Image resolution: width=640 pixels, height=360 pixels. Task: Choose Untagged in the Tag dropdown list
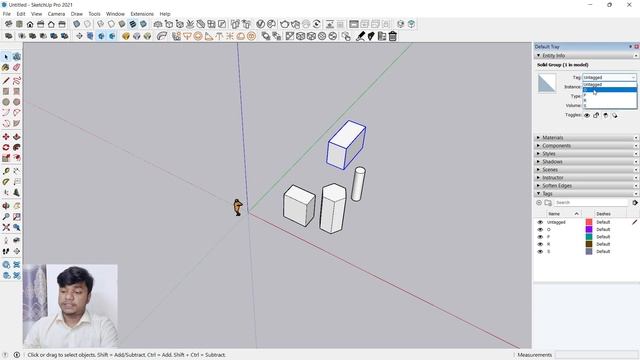pyautogui.click(x=609, y=84)
